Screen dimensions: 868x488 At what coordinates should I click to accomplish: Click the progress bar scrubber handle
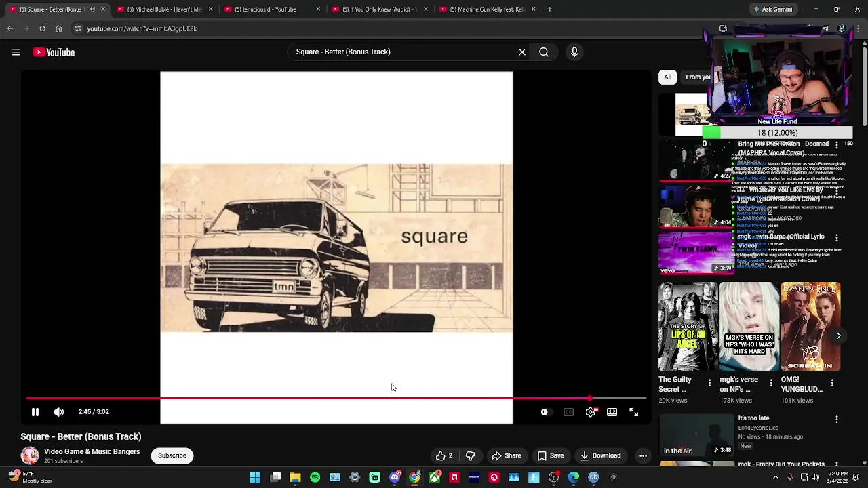[x=590, y=399]
